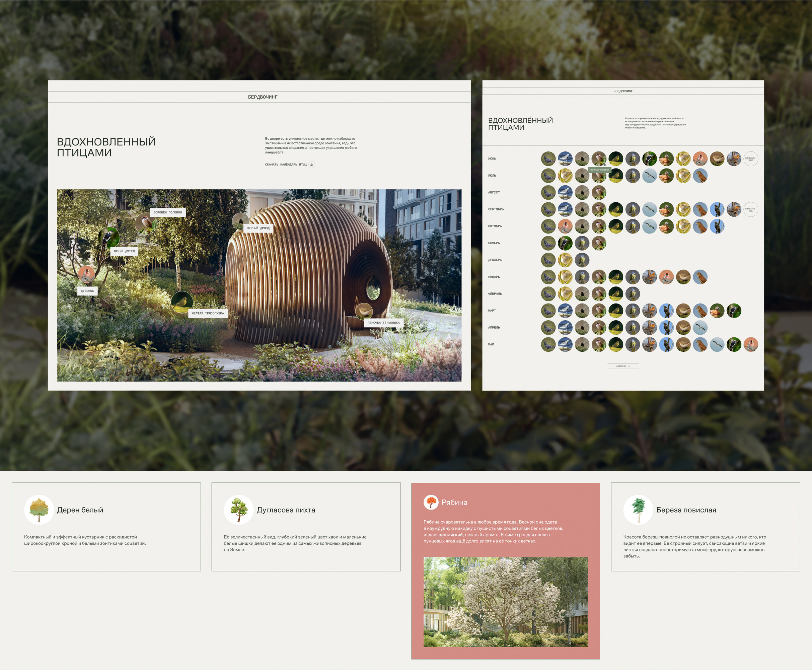Expand the Сентябрь row with Показать ещё
The width and height of the screenshot is (812, 670).
750,210
